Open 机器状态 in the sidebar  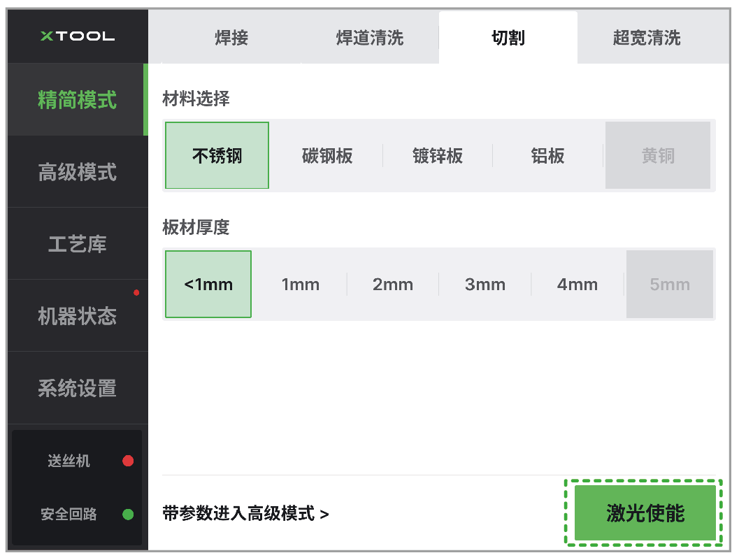[x=78, y=316]
